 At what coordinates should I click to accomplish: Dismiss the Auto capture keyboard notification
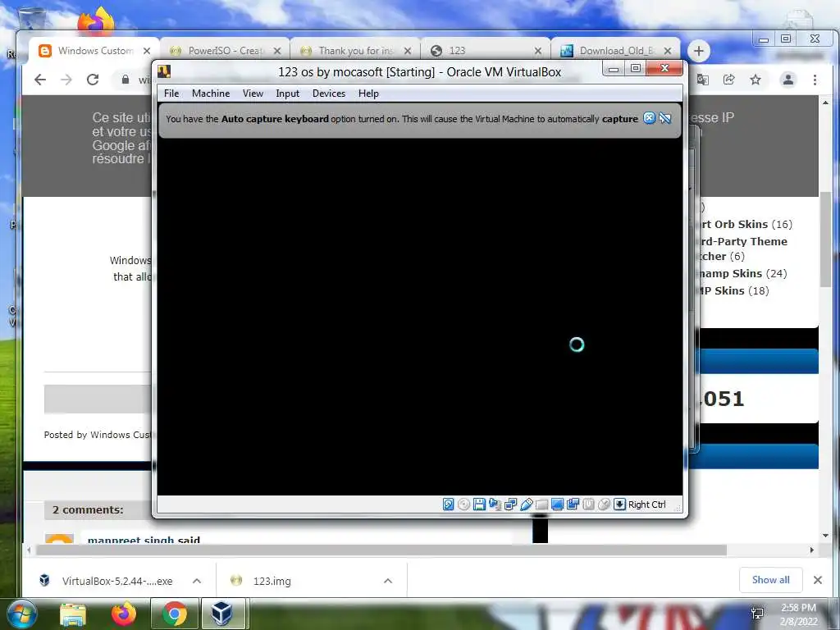(x=650, y=118)
